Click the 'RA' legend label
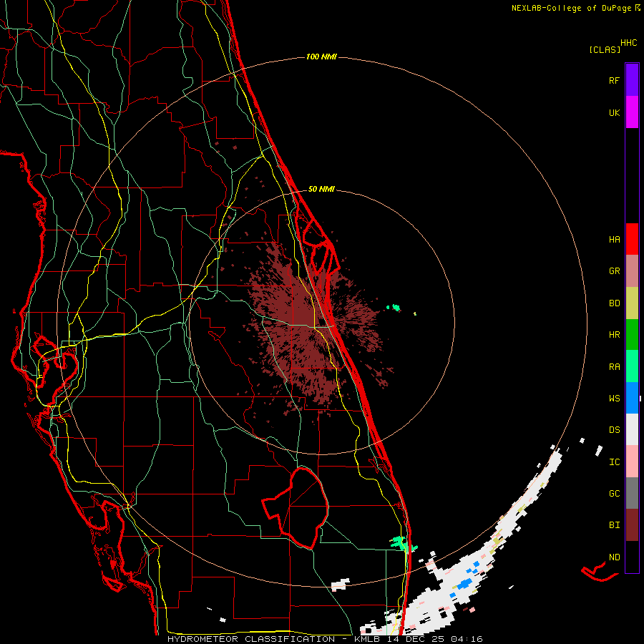This screenshot has height=644, width=644. pyautogui.click(x=614, y=367)
